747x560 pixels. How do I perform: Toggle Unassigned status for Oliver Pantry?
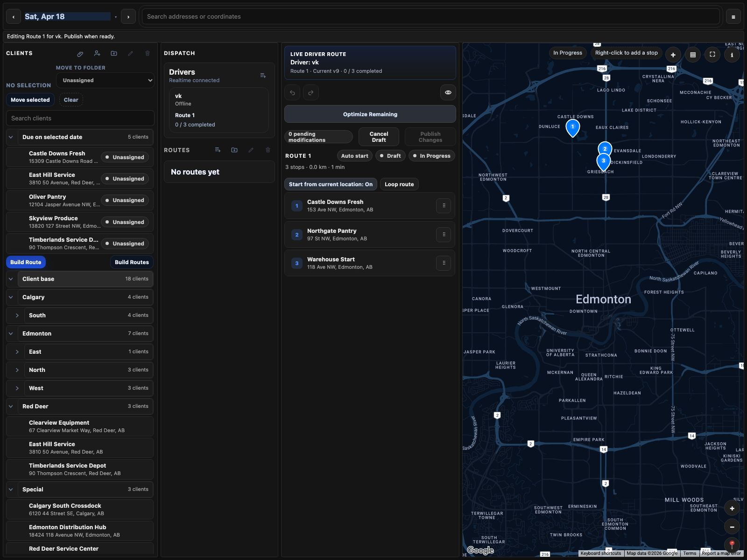click(x=125, y=200)
